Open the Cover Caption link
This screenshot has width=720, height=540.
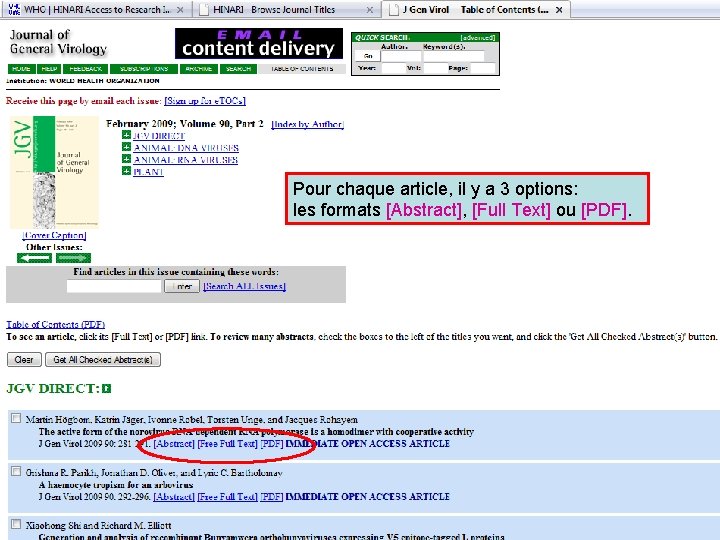point(54,235)
